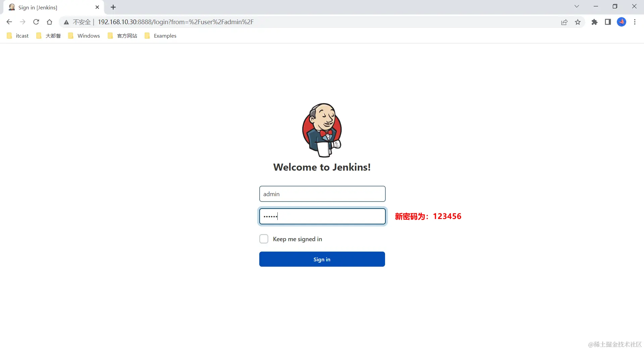
Task: Open the tab search dropdown arrow
Action: click(577, 6)
